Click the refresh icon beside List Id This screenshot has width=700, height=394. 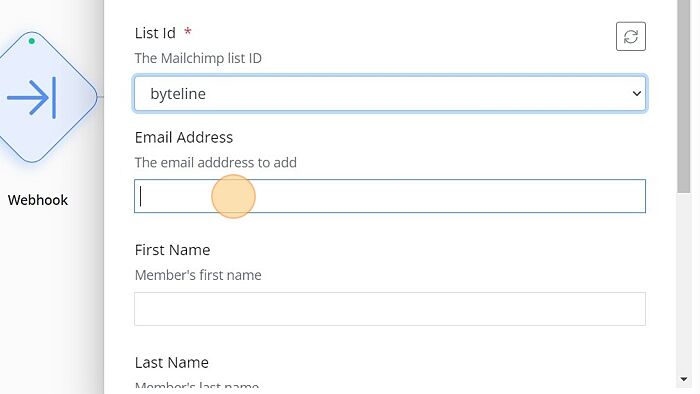point(630,36)
